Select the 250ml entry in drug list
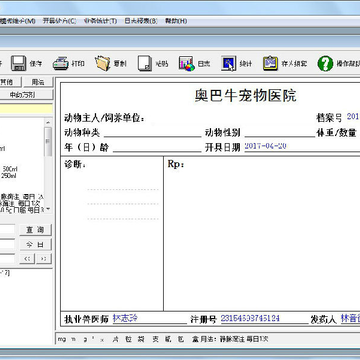Screen dimensions: 360x360 tap(9, 176)
